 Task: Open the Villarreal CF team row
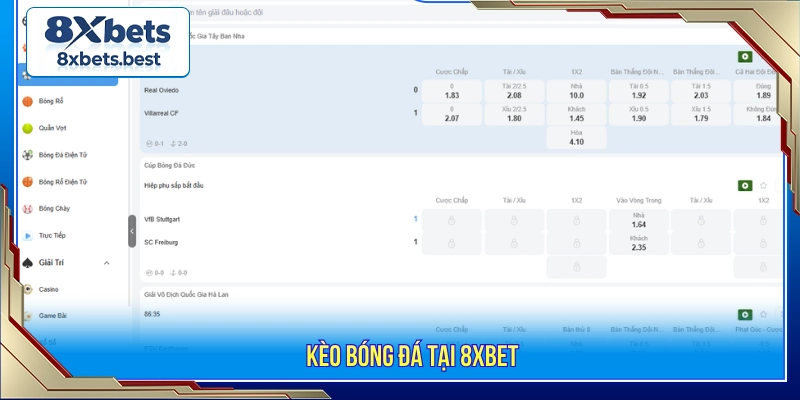click(x=161, y=113)
